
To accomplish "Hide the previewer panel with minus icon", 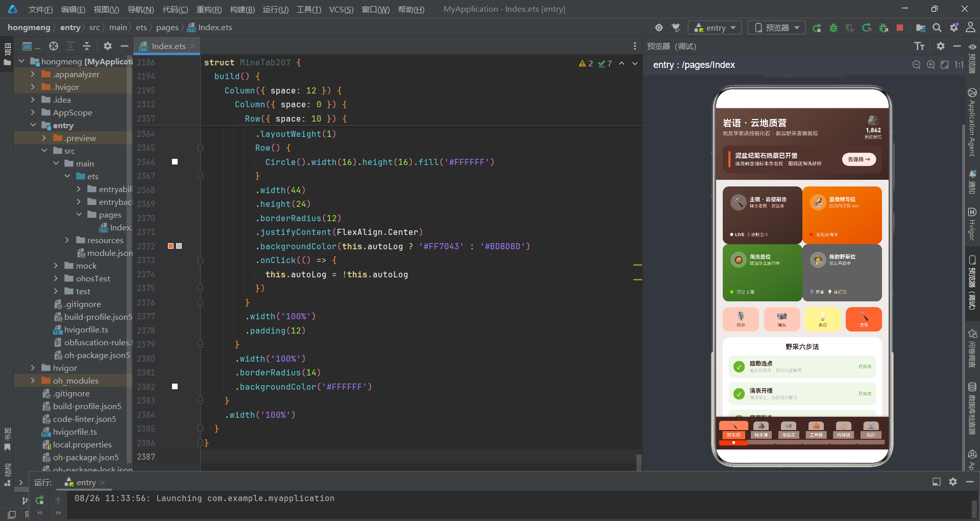I will pos(957,46).
